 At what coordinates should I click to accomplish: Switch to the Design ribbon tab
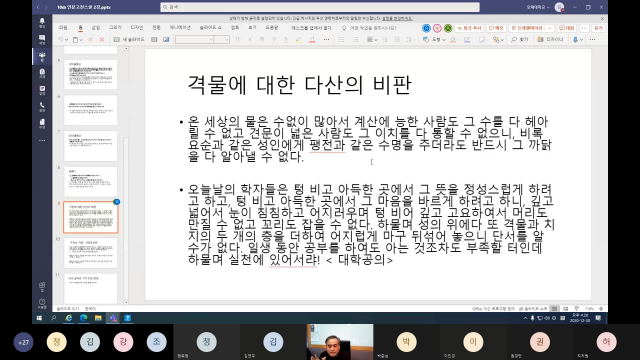137,28
